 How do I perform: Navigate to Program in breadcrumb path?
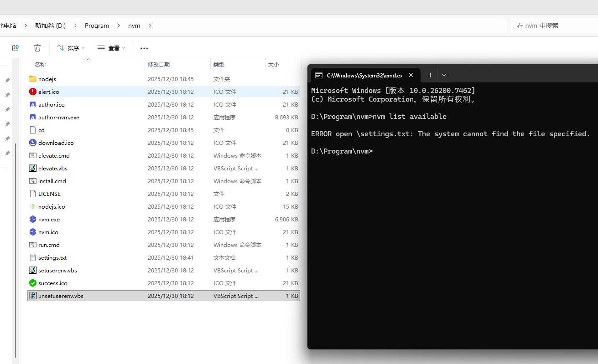click(x=97, y=26)
